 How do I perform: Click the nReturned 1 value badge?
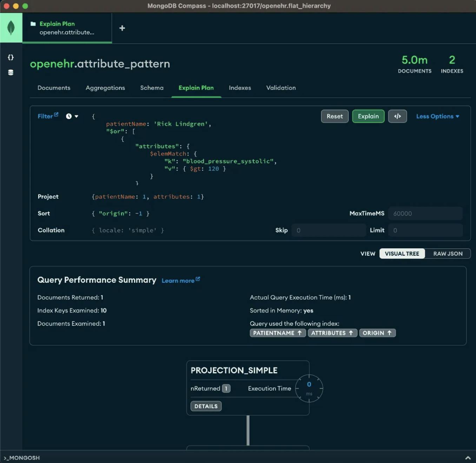click(x=226, y=389)
